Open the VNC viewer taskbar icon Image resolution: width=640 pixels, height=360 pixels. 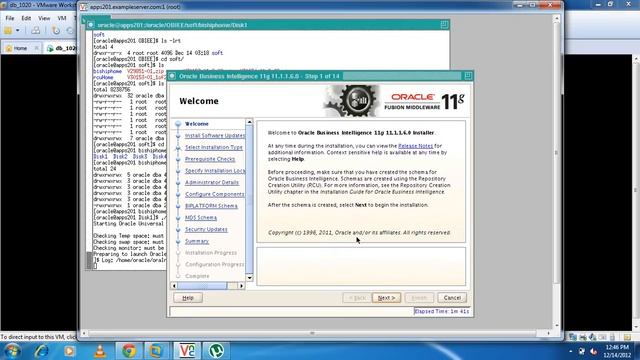(x=187, y=351)
